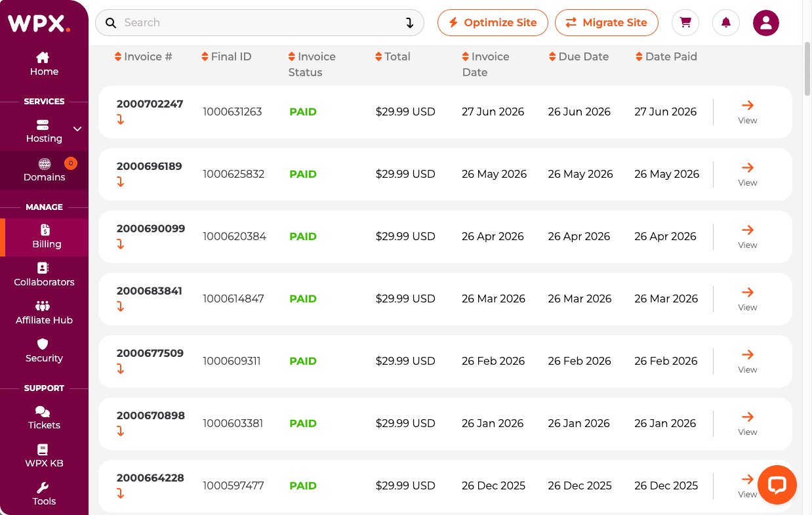812x515 pixels.
Task: Open the notifications bell
Action: 726,22
